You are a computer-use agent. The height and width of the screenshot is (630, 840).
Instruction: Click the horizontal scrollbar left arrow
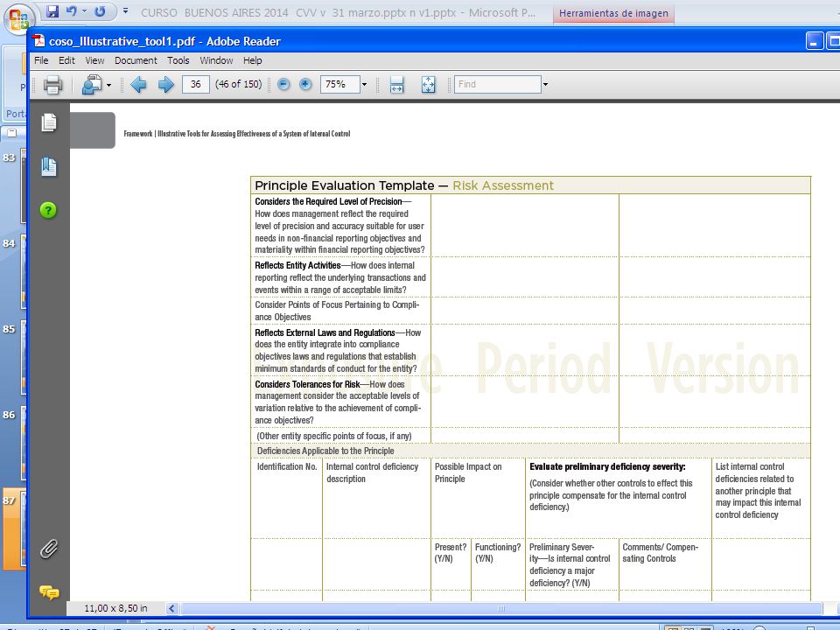click(x=172, y=608)
